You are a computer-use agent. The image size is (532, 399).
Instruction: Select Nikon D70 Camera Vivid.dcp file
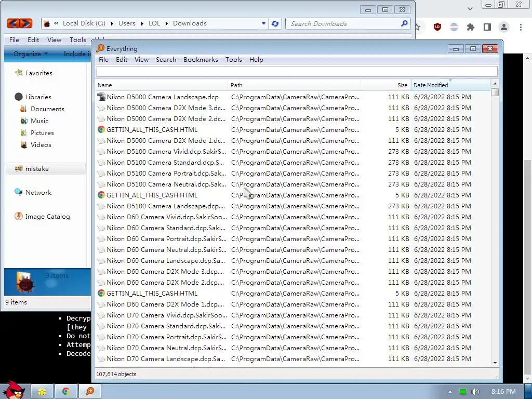click(x=167, y=315)
